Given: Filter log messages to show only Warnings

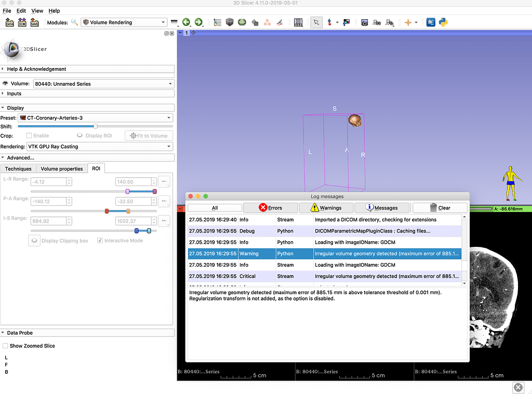Looking at the screenshot, I should coord(326,207).
